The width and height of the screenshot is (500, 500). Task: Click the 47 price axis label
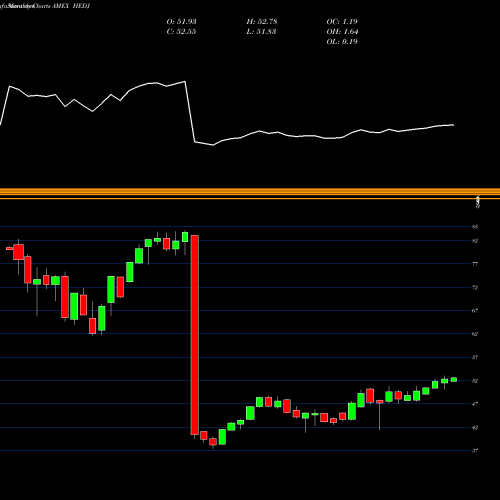475,404
